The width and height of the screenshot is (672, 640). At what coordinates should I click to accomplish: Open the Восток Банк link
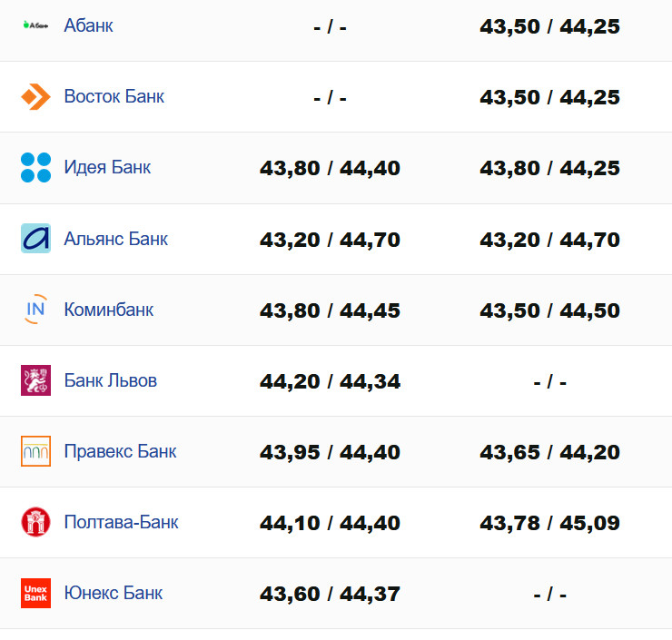114,96
